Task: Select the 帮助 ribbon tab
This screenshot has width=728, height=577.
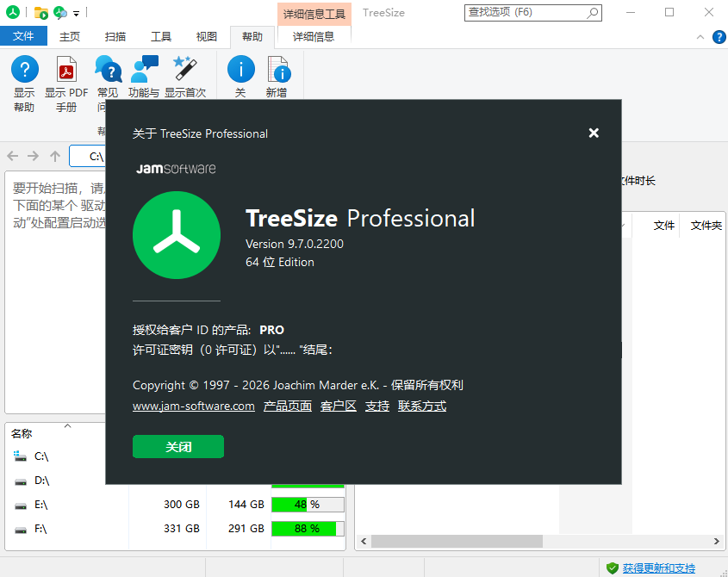Action: [x=252, y=37]
